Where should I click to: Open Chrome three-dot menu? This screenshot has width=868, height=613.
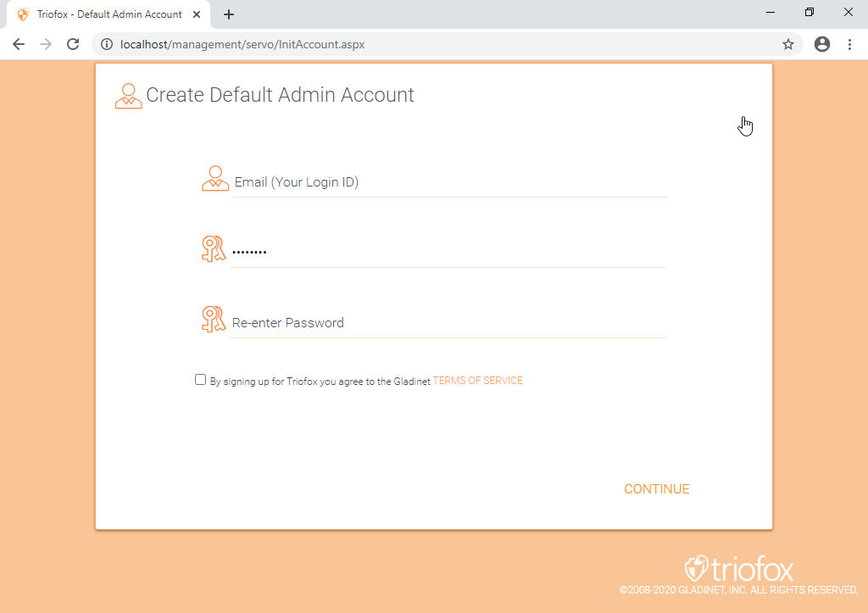849,44
